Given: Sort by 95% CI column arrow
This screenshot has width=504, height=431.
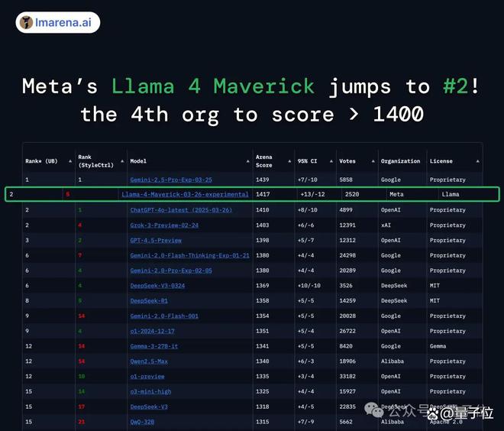Looking at the screenshot, I should point(331,161).
